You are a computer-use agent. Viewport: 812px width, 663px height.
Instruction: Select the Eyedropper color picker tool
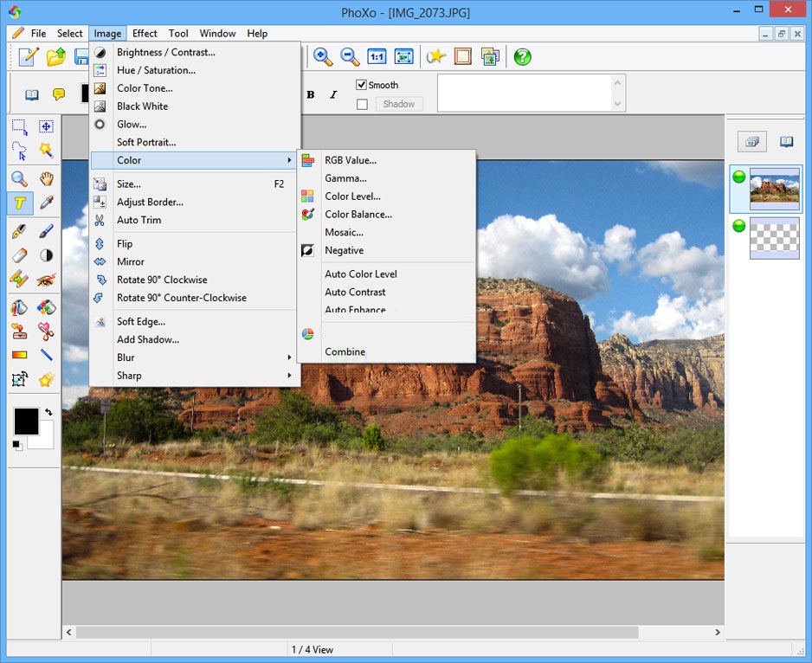46,204
